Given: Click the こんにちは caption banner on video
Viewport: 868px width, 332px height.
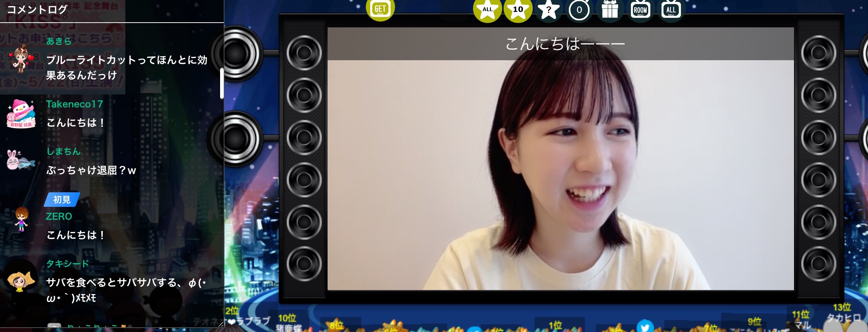Looking at the screenshot, I should tap(560, 44).
